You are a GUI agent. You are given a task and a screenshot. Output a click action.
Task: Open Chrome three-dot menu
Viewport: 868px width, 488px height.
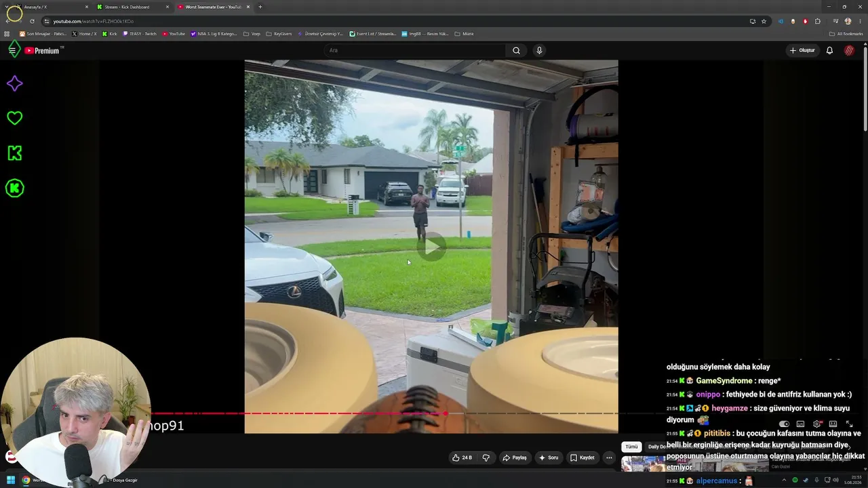860,21
